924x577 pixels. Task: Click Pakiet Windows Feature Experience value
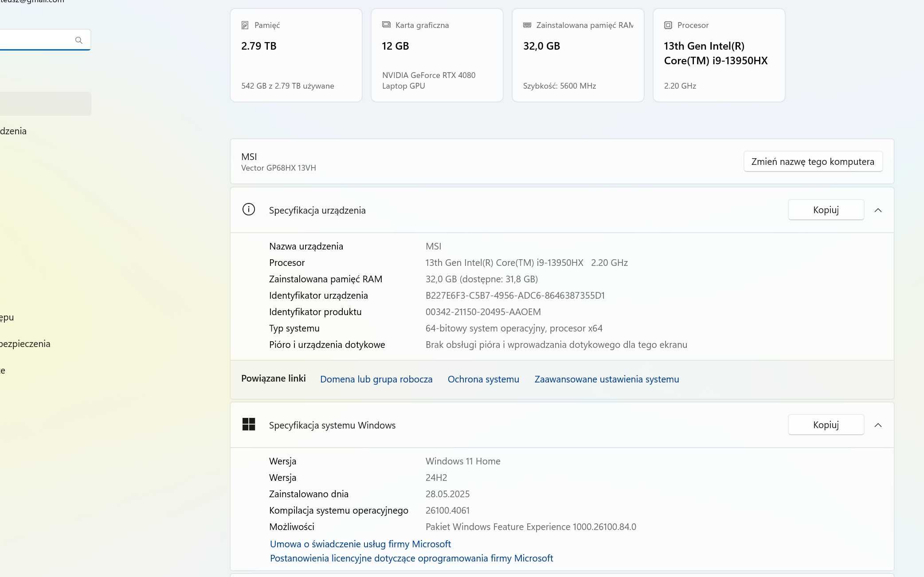[531, 527]
